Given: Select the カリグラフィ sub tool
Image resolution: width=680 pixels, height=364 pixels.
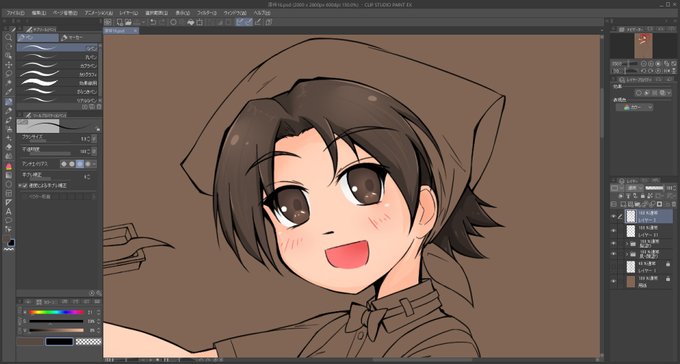Looking at the screenshot, I should point(57,74).
